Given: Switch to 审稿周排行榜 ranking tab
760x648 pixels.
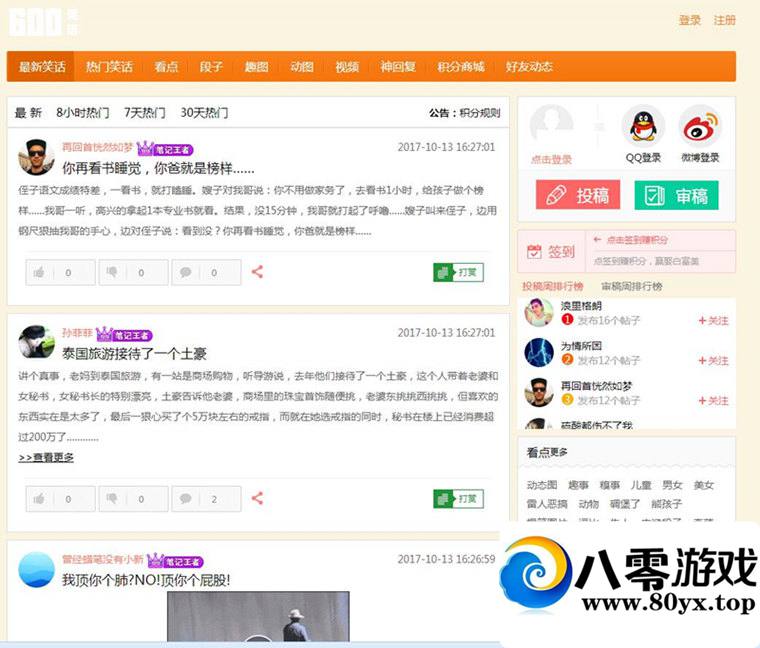Looking at the screenshot, I should (x=631, y=286).
